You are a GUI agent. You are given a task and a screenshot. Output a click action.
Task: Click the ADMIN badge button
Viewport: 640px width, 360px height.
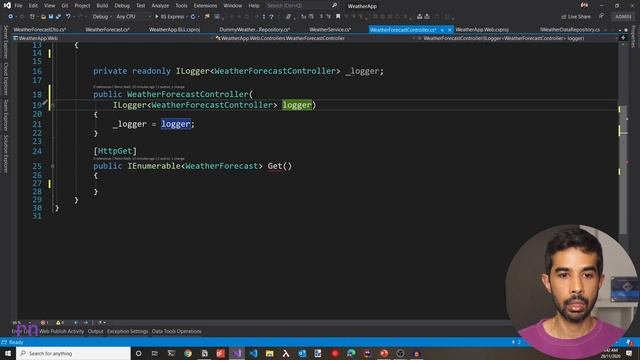(x=623, y=17)
